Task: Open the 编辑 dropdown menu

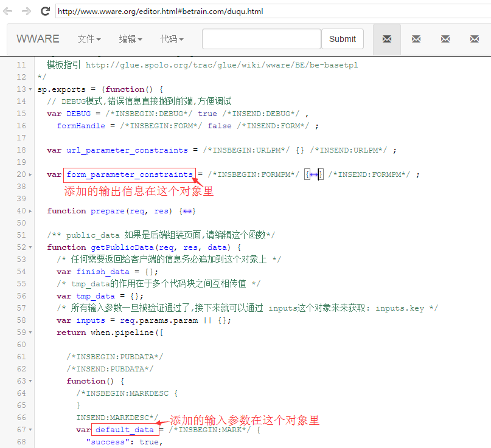Action: (x=130, y=39)
